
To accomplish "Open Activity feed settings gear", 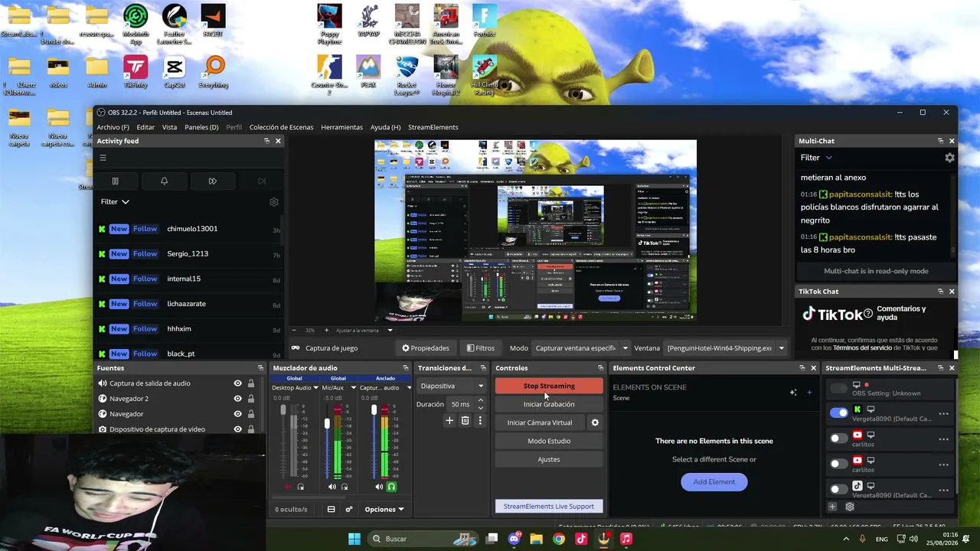I will [x=273, y=202].
